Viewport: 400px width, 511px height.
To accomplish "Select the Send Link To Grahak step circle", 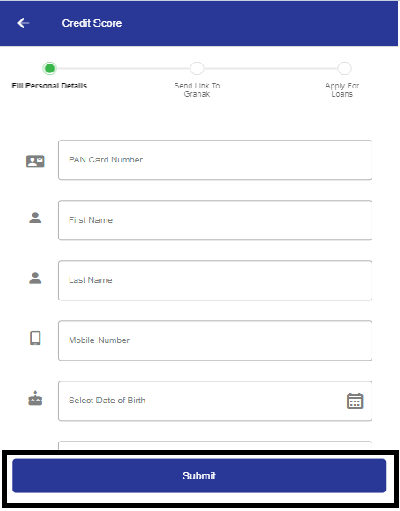I will 197,68.
